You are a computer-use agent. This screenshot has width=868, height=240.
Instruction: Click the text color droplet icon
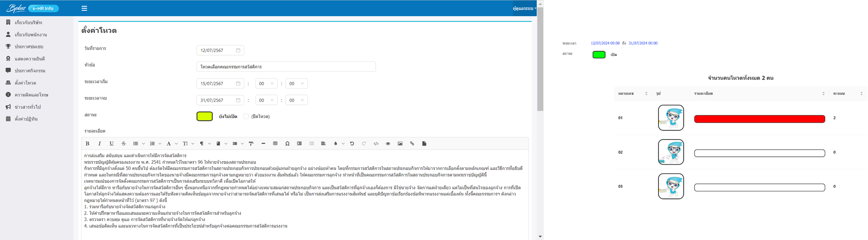[335, 143]
